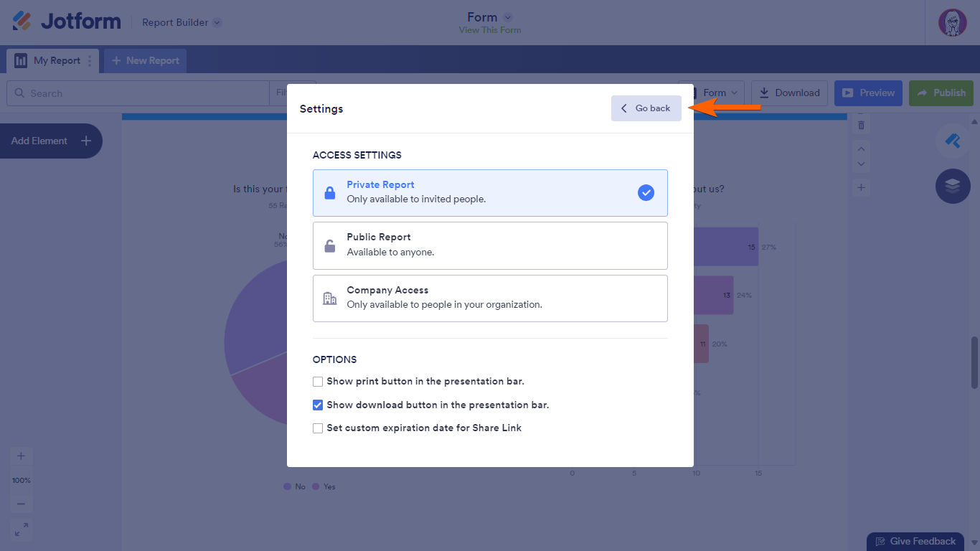
Task: Click the paint roller report designer icon
Action: 953,141
